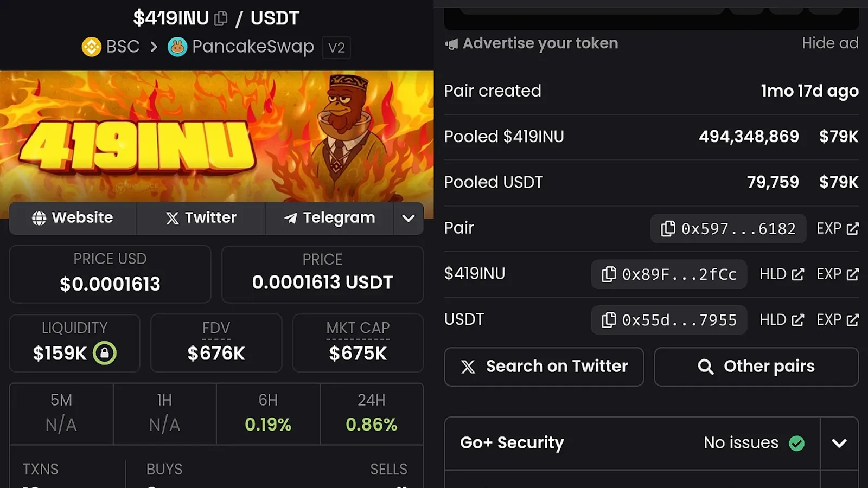The image size is (868, 488).
Task: Click the Go+ Security green check
Action: [797, 443]
